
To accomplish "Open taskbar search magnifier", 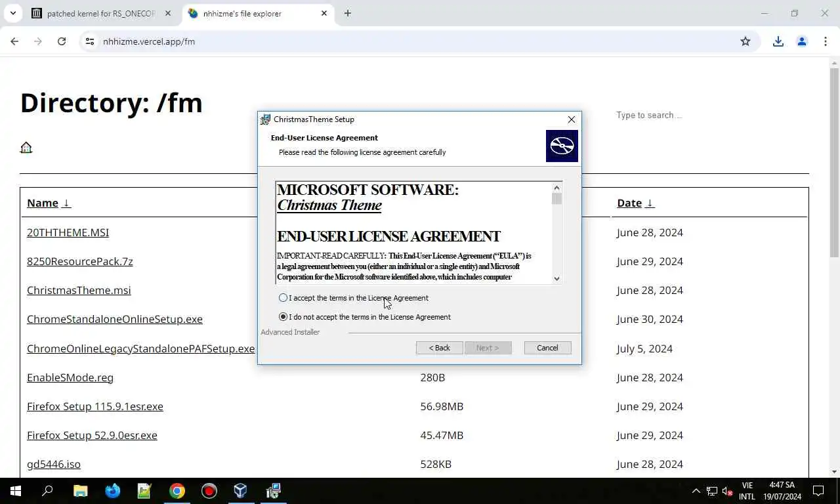I will (x=47, y=491).
